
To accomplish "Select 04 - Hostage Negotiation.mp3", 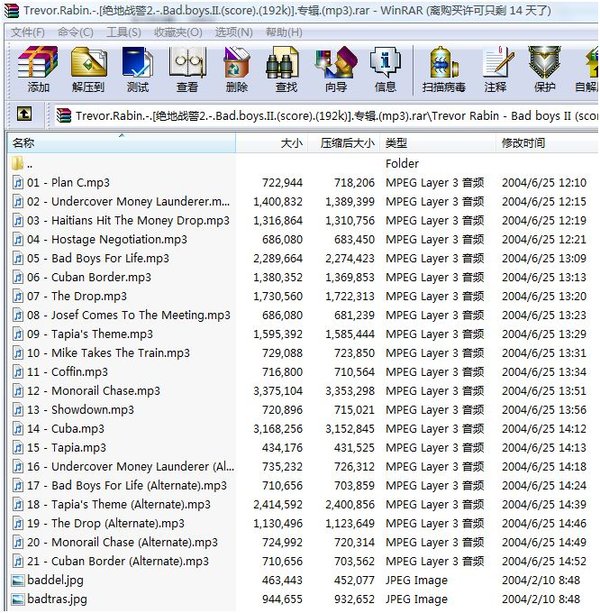I will 107,239.
